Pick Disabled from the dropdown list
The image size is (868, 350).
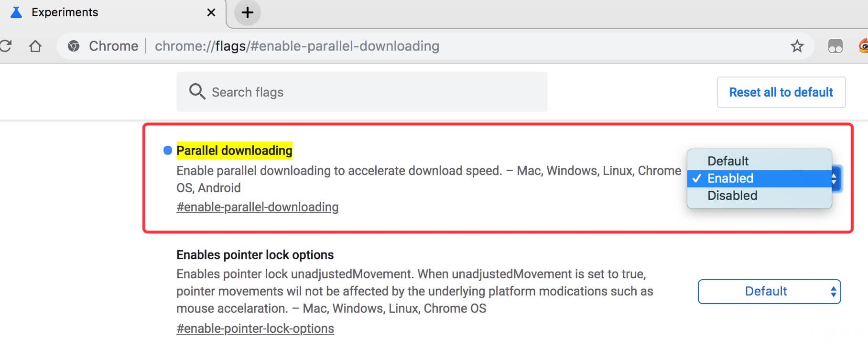[x=732, y=196]
